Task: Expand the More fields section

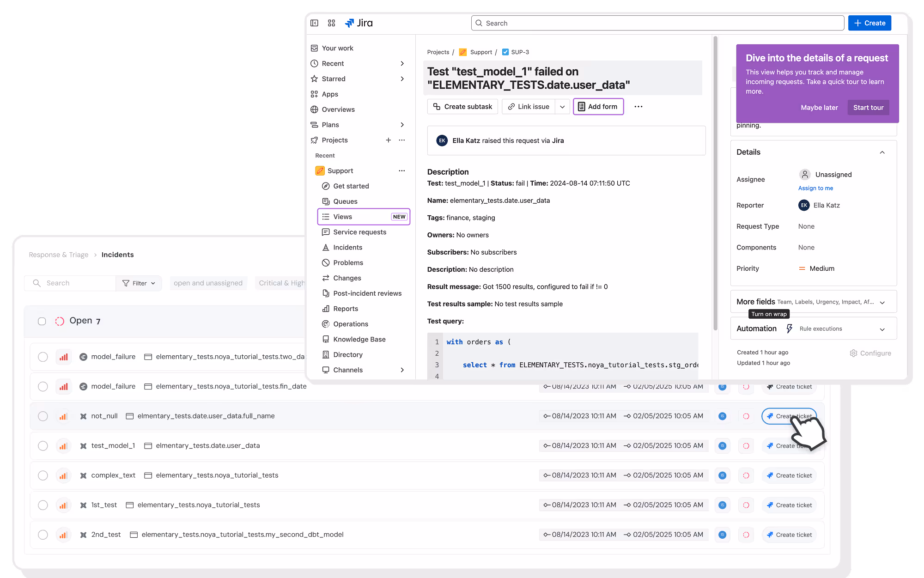Action: (882, 302)
